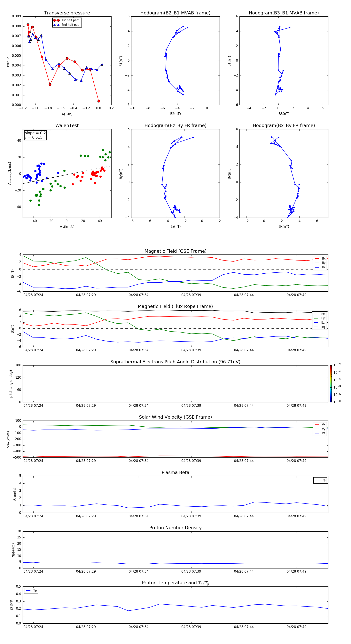This screenshot has width=351, height=644.
Task: Click the "2nd half path" legend entry
Action: tap(67, 25)
